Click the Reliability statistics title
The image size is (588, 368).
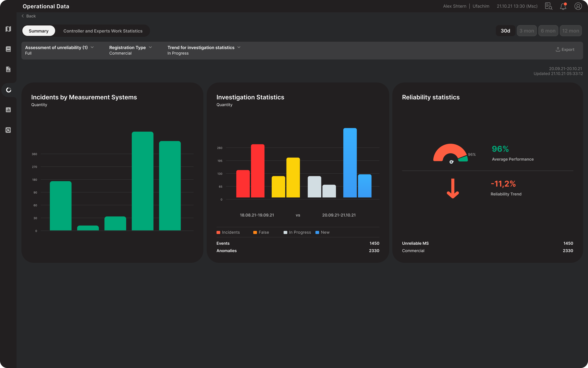point(431,97)
